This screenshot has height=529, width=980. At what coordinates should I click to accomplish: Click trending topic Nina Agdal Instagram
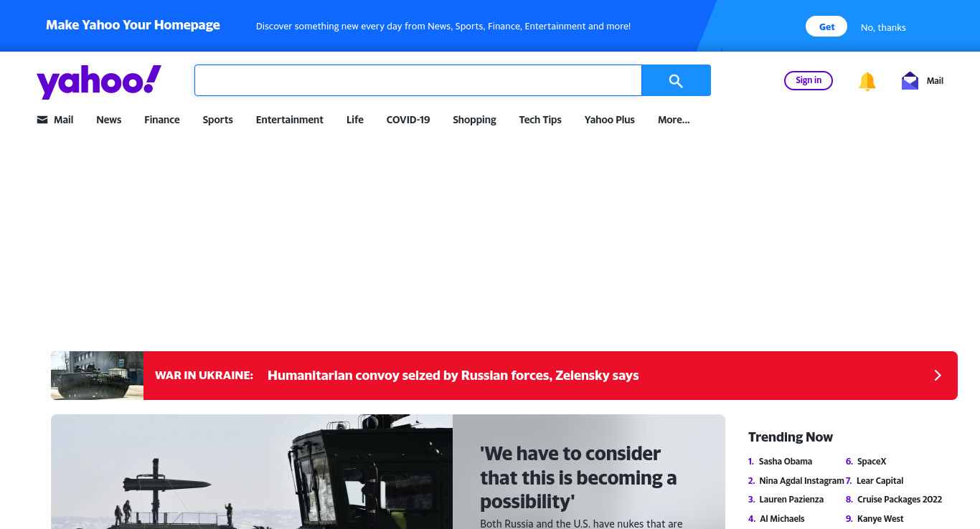pyautogui.click(x=801, y=481)
